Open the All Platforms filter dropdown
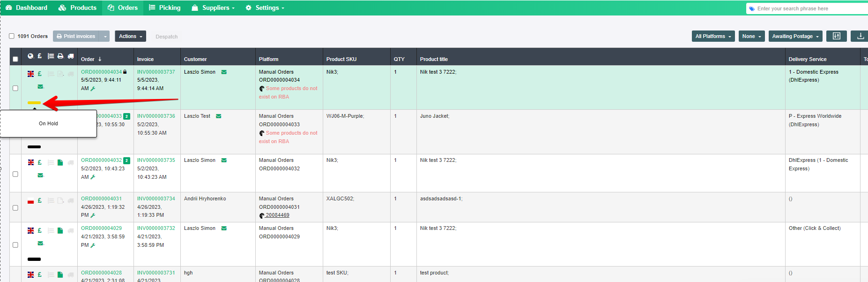Screen dimensions: 868x282 pos(713,36)
